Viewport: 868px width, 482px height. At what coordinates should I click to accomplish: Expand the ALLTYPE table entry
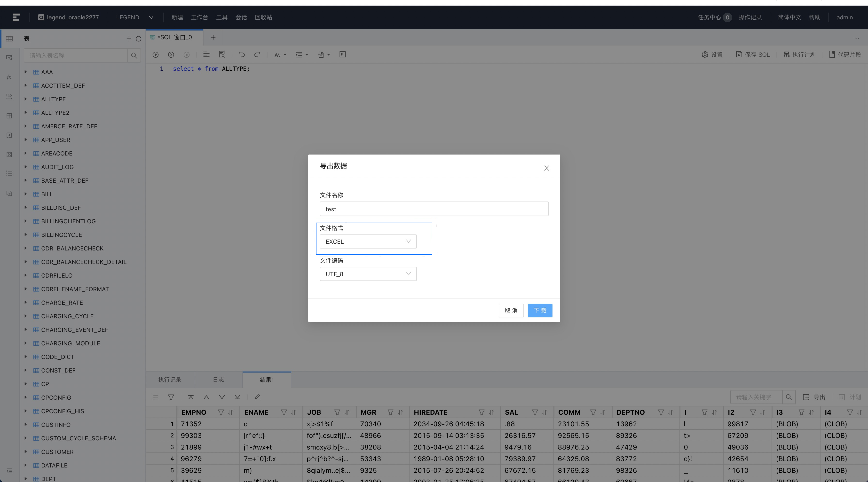tap(26, 99)
